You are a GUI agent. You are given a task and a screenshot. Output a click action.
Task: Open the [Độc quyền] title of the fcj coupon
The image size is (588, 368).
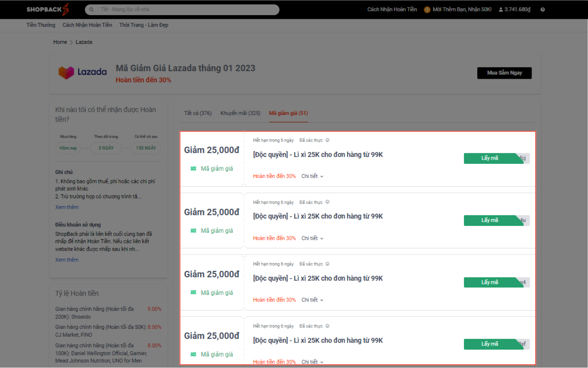tap(318, 155)
